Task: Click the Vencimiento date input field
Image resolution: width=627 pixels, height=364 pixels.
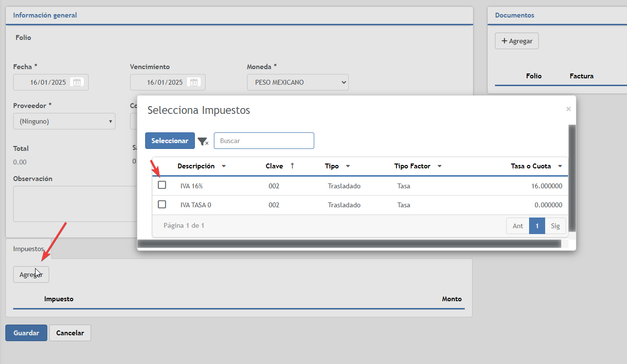Action: pos(168,82)
